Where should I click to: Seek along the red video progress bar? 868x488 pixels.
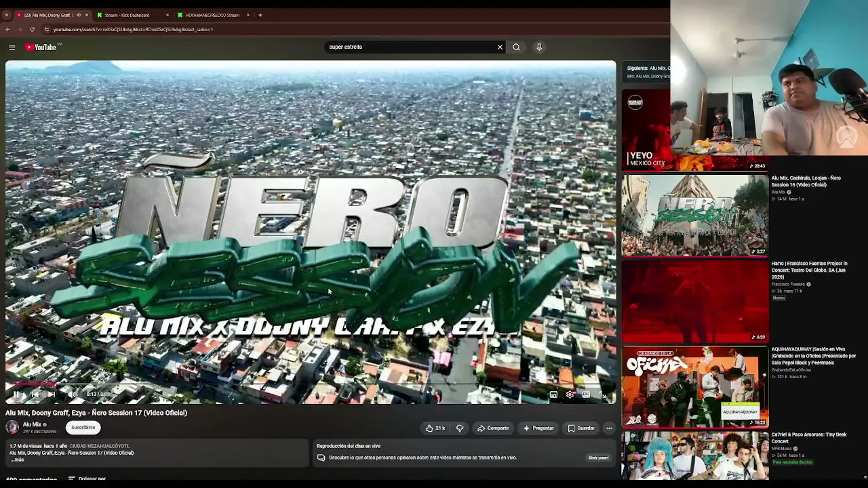[x=311, y=384]
